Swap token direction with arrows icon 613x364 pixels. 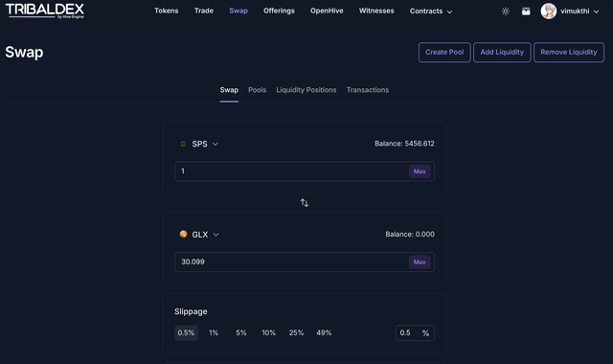pyautogui.click(x=305, y=203)
